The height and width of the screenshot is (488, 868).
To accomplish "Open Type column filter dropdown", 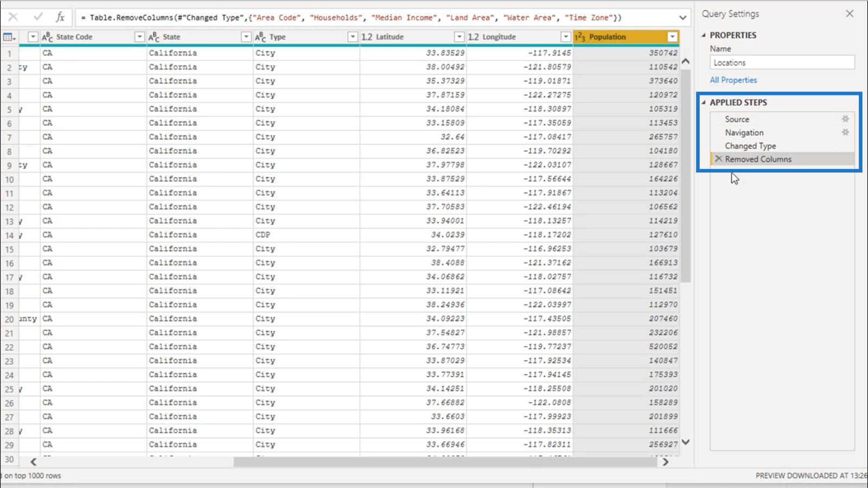I will (x=353, y=37).
